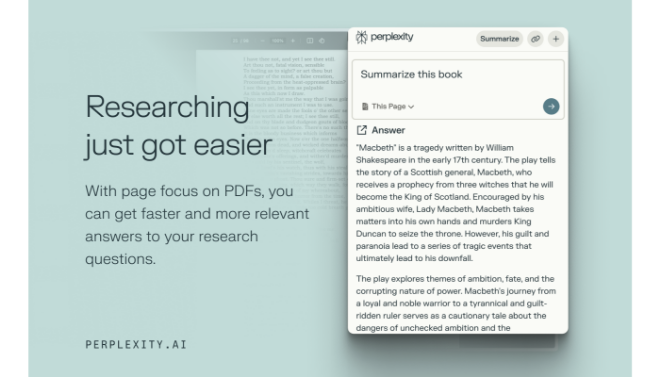Click zoom out minus in PDF toolbar
Screen dimensions: 660x377
tap(263, 41)
